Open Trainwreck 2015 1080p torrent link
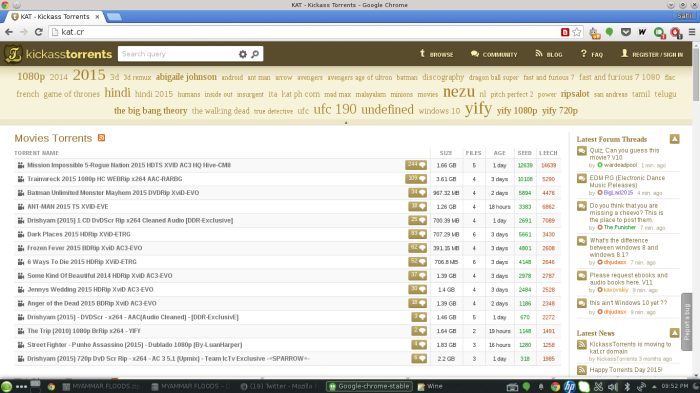700x393 pixels. click(104, 179)
